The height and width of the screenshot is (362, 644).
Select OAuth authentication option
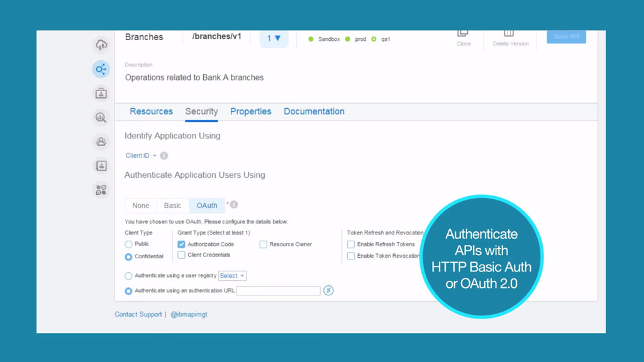pyautogui.click(x=206, y=206)
